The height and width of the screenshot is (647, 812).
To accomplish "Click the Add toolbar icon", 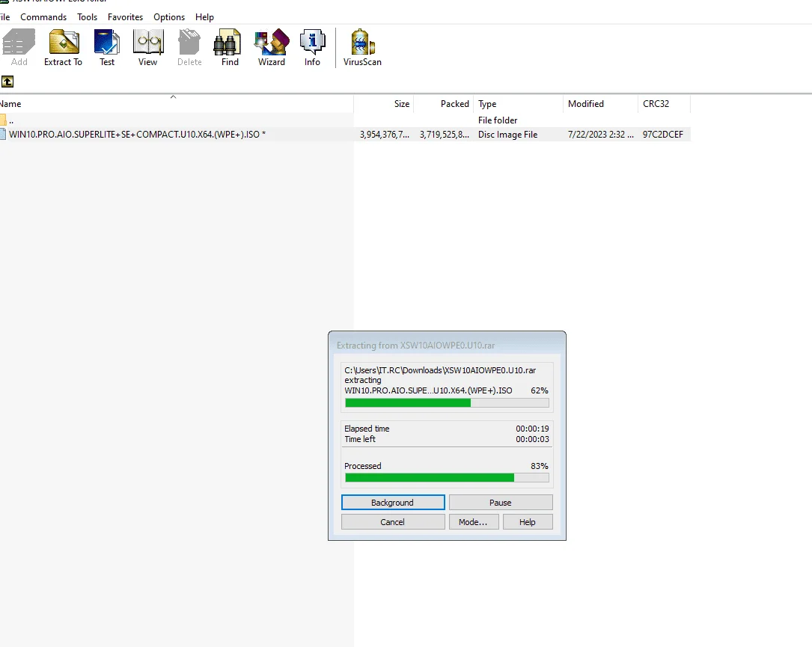I will [x=19, y=48].
